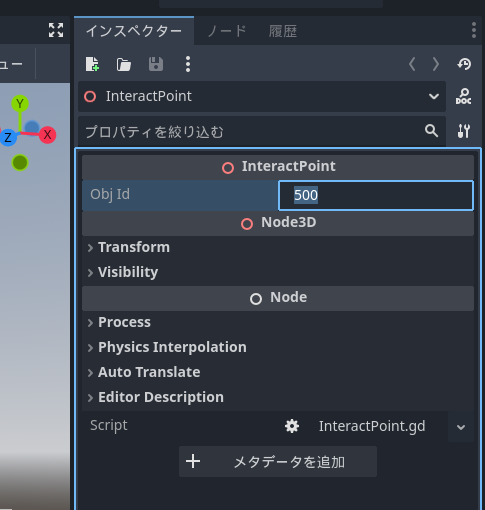The image size is (485, 510).
Task: Click the Obj Id property label
Action: pyautogui.click(x=110, y=194)
